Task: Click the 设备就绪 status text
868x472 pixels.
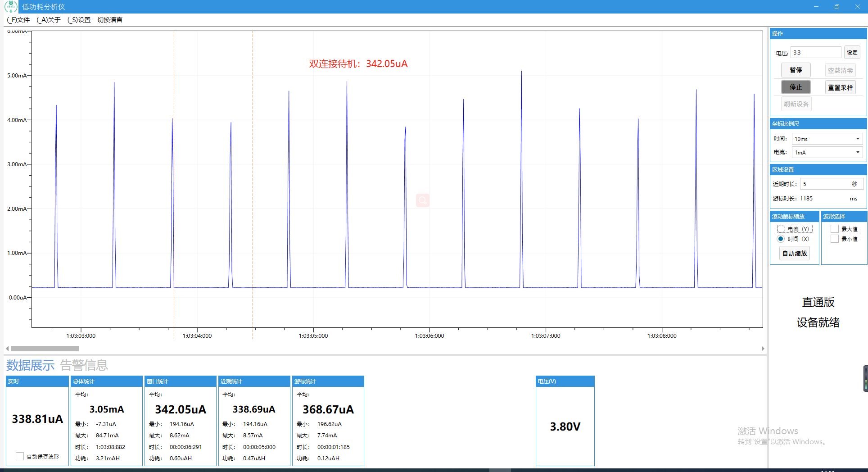Action: [x=818, y=322]
